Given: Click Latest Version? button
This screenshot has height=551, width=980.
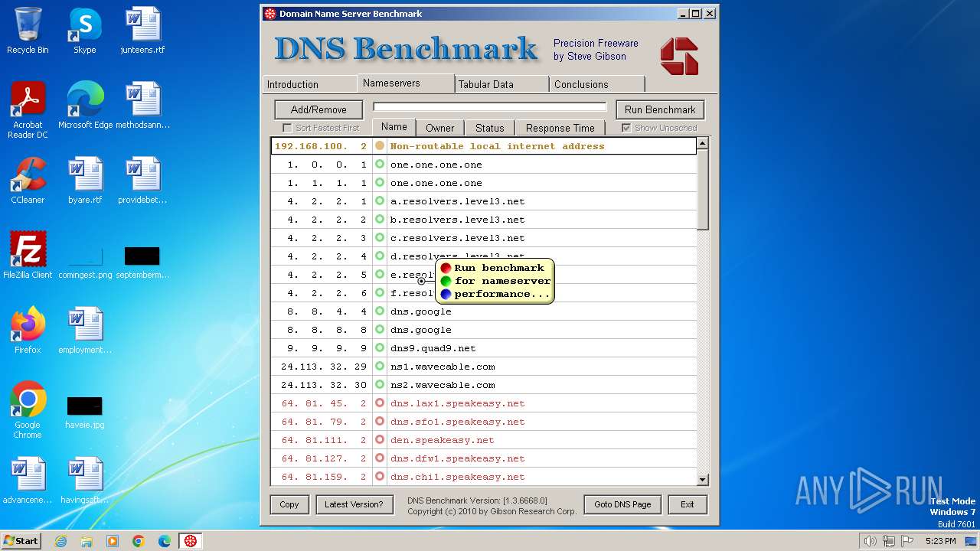Looking at the screenshot, I should (354, 504).
